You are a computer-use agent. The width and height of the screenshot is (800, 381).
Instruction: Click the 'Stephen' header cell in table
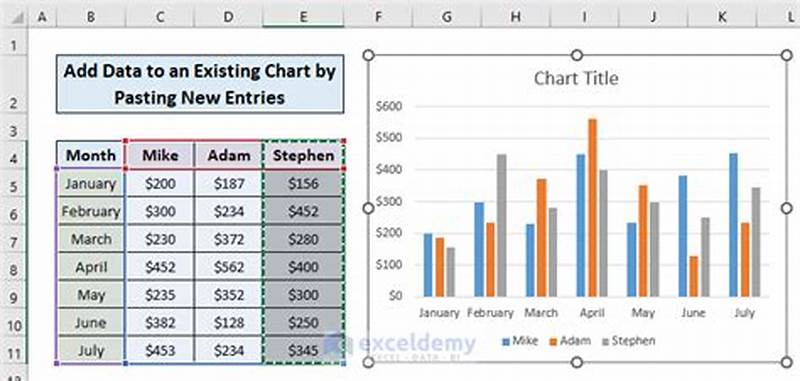pyautogui.click(x=304, y=155)
